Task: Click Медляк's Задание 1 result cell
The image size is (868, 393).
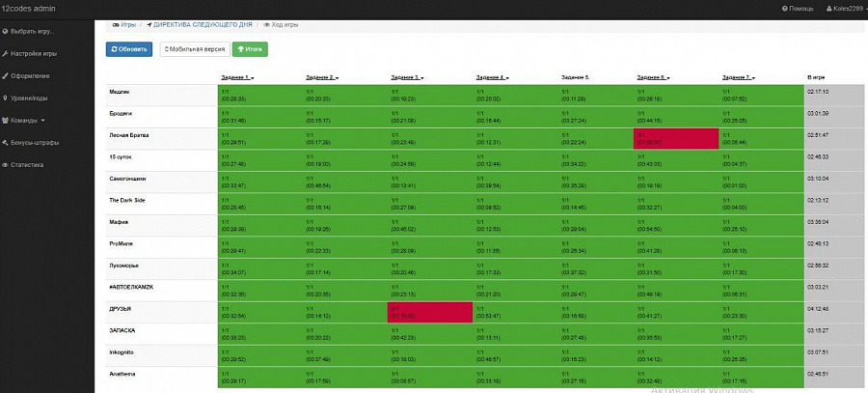Action: click(x=259, y=96)
